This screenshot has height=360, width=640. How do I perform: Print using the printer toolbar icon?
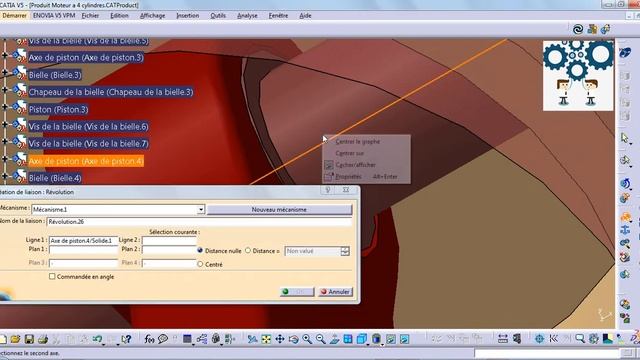click(x=43, y=339)
